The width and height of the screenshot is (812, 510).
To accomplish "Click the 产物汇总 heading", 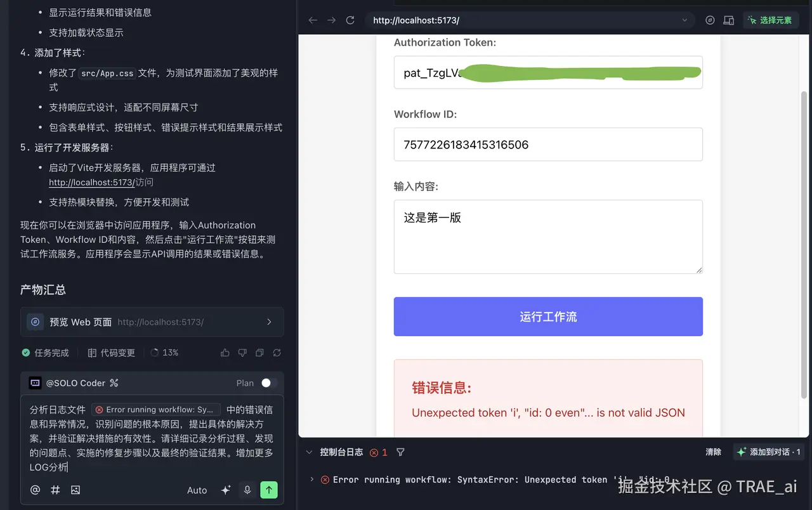I will click(43, 290).
